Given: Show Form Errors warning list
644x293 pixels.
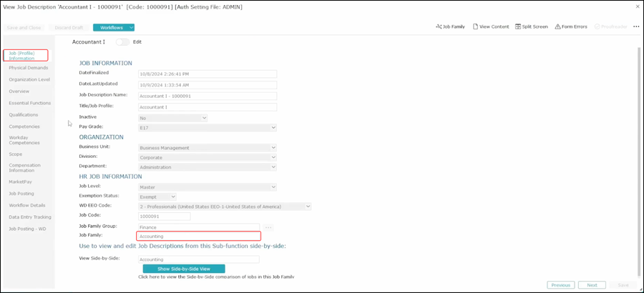Looking at the screenshot, I should click(571, 26).
